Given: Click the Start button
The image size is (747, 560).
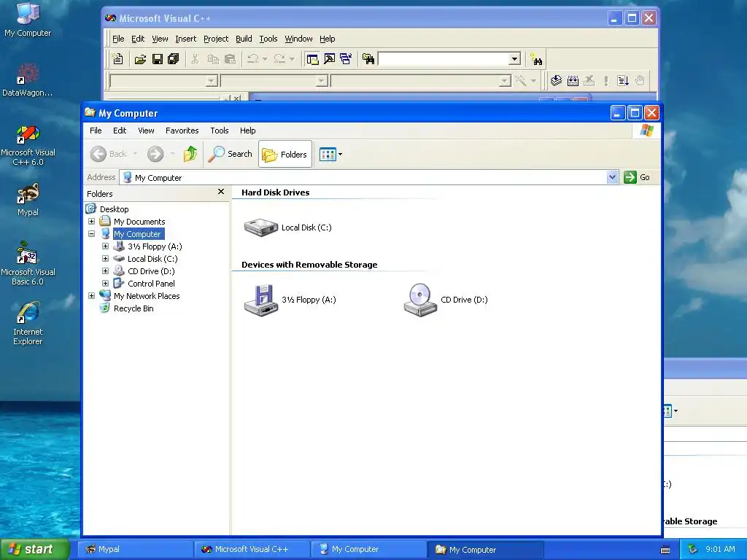Looking at the screenshot, I should (x=35, y=549).
